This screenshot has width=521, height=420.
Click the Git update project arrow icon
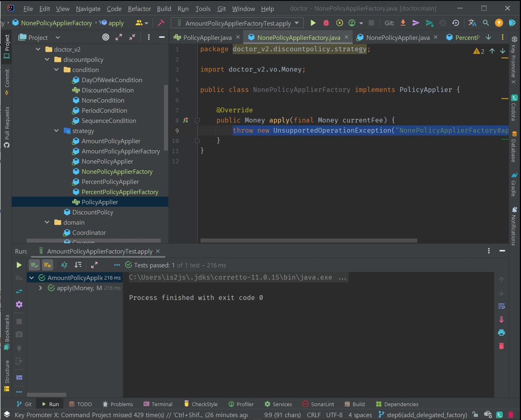[403, 23]
